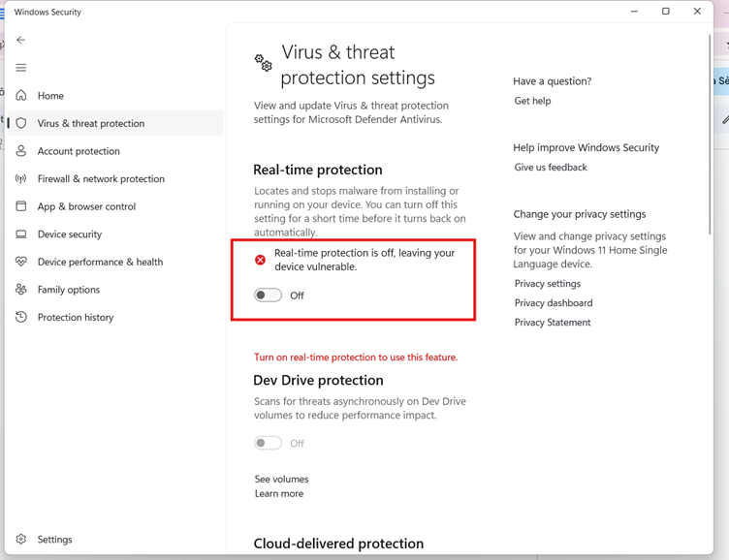Screen dimensions: 729x560
Task: Select the Device security laptop icon
Action: coord(21,233)
